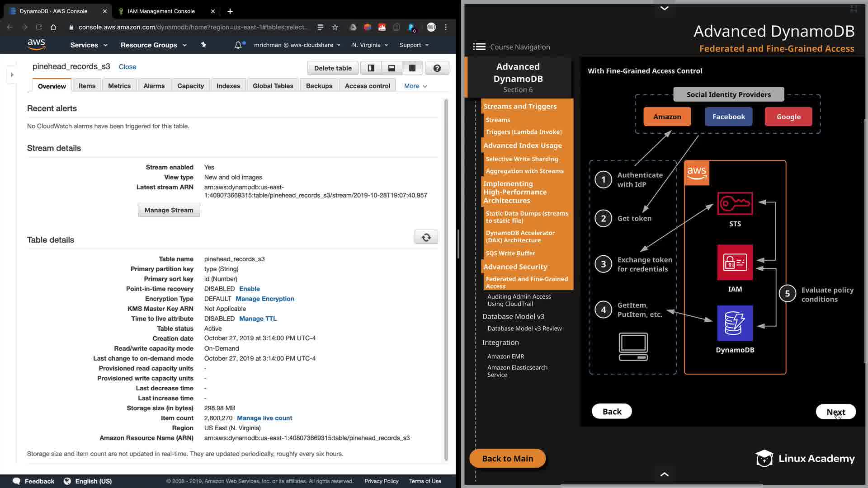This screenshot has width=868, height=488.
Task: Click the Manage TTL link
Action: pyautogui.click(x=258, y=319)
